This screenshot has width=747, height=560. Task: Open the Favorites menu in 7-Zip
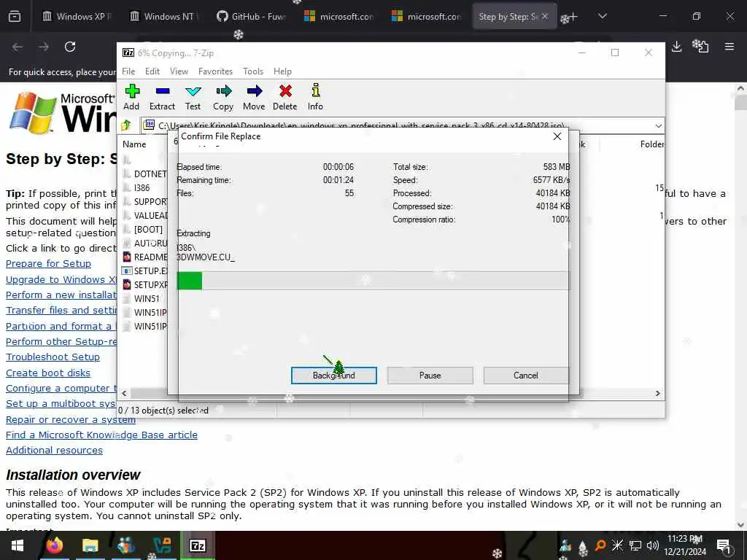point(215,71)
